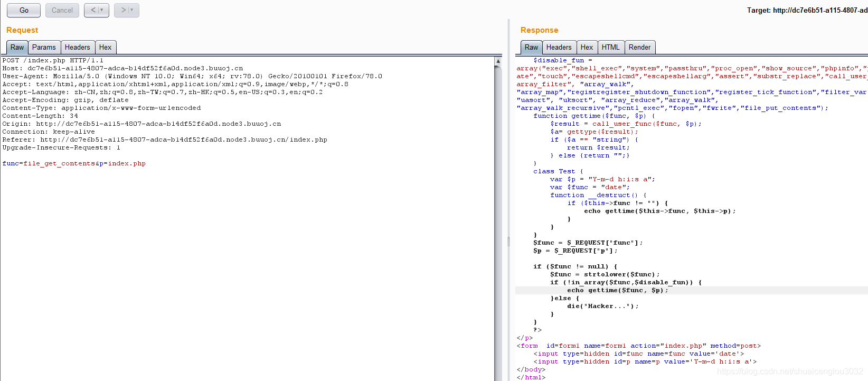Click the $disable_fun = line in response
The height and width of the screenshot is (381, 868).
click(563, 60)
